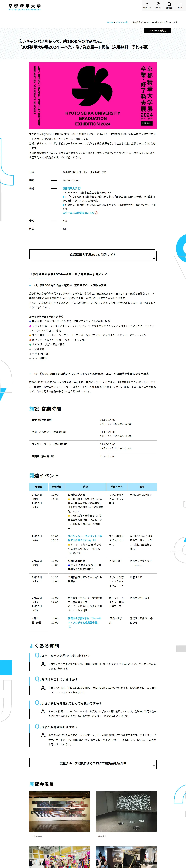Click question スクールバスは誰でも乗れますか？
186x868 pixels.
pos(65,656)
